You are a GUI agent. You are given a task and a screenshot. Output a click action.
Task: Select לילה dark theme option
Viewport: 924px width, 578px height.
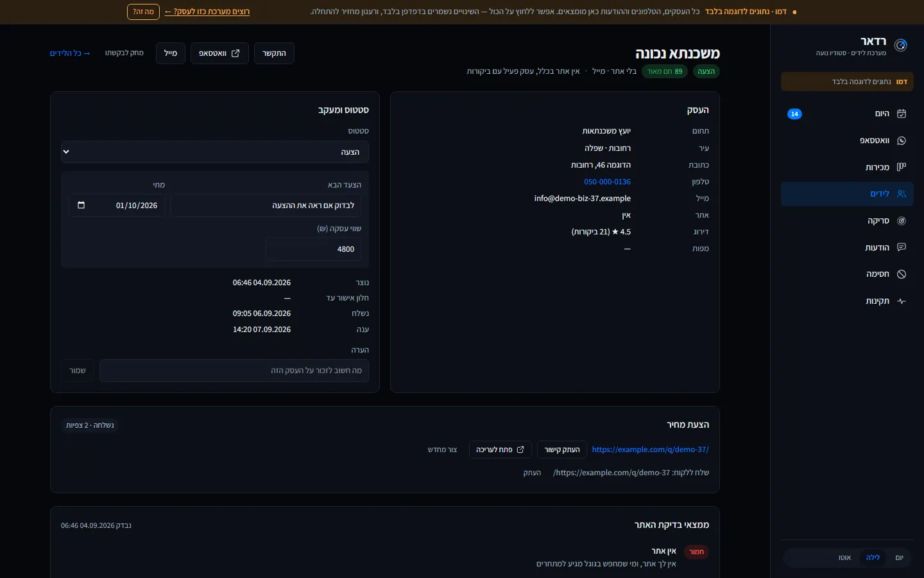tap(873, 557)
